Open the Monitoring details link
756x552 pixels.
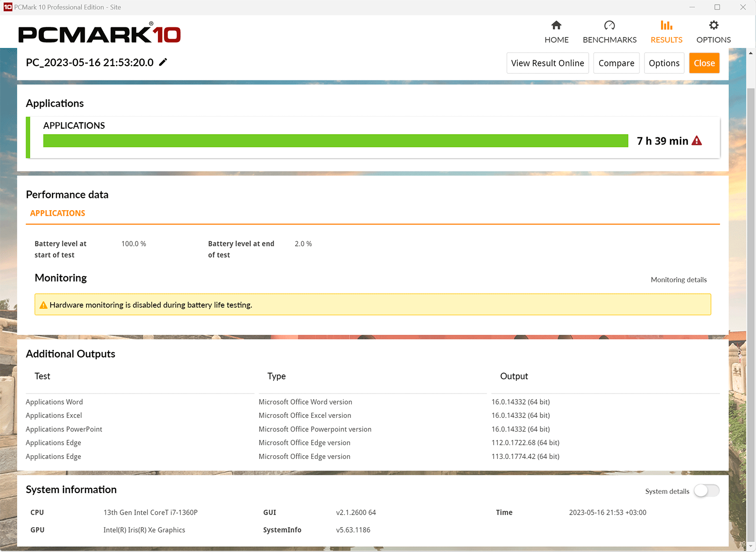point(679,280)
